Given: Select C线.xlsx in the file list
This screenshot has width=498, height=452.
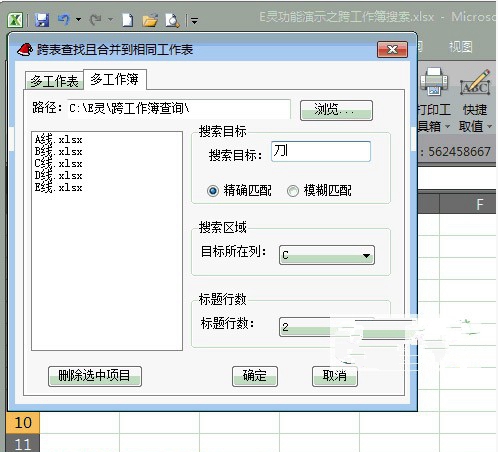Looking at the screenshot, I should [x=59, y=164].
